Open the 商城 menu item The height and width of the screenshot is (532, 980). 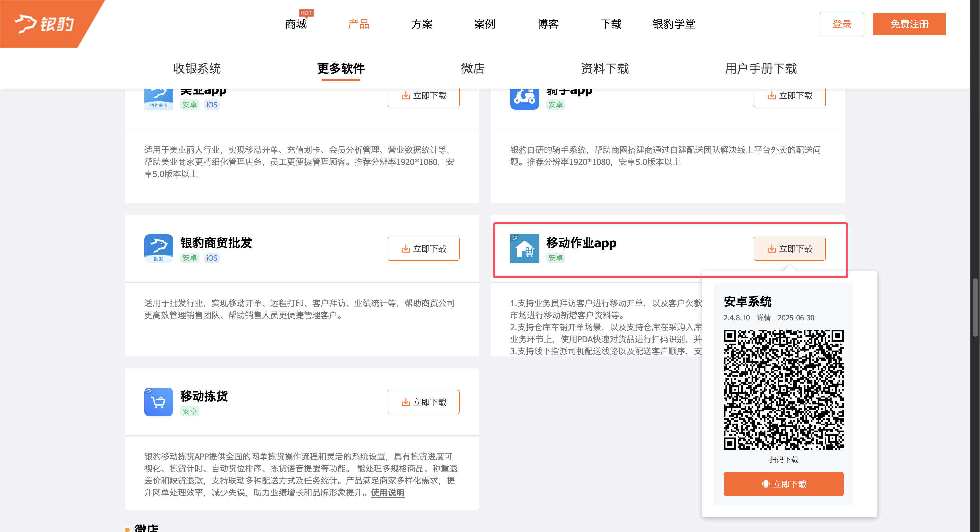(296, 24)
